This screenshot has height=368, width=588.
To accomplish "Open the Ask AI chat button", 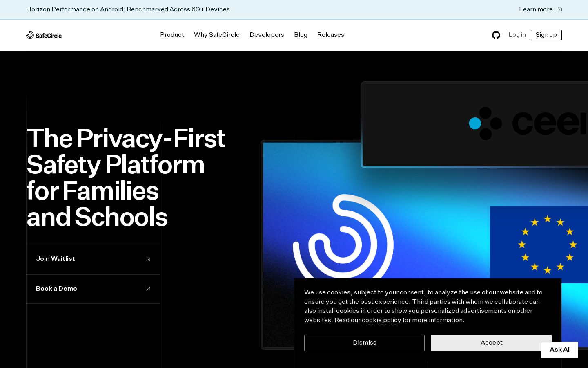I will [559, 350].
